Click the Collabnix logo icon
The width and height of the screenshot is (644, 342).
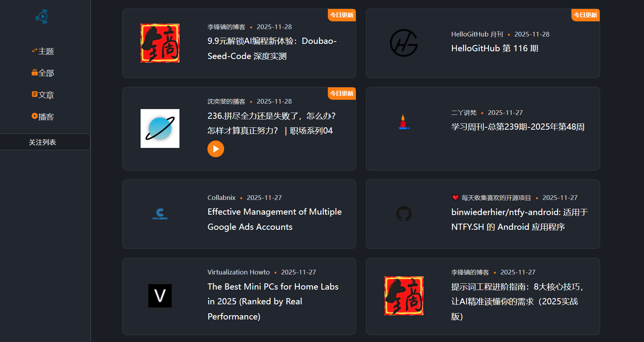[160, 214]
